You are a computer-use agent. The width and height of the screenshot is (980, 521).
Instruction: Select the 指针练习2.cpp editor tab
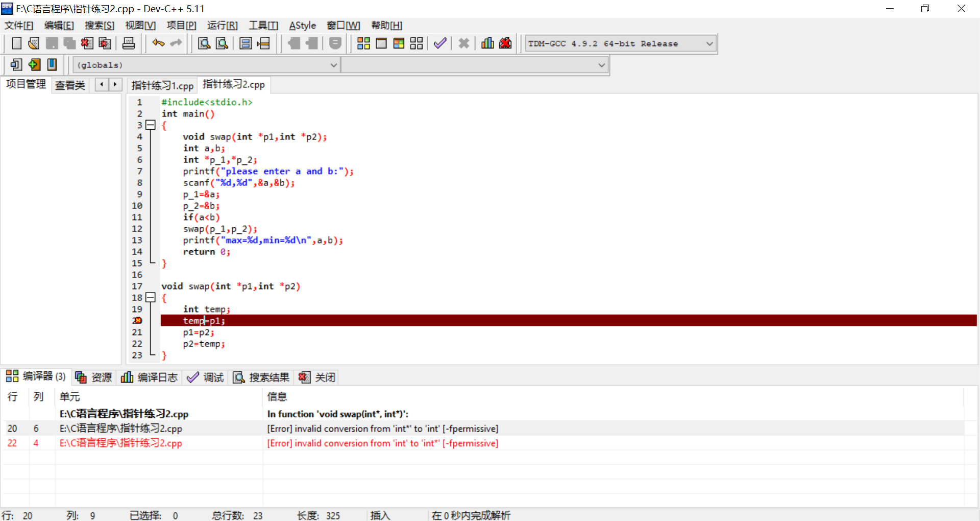[x=234, y=84]
